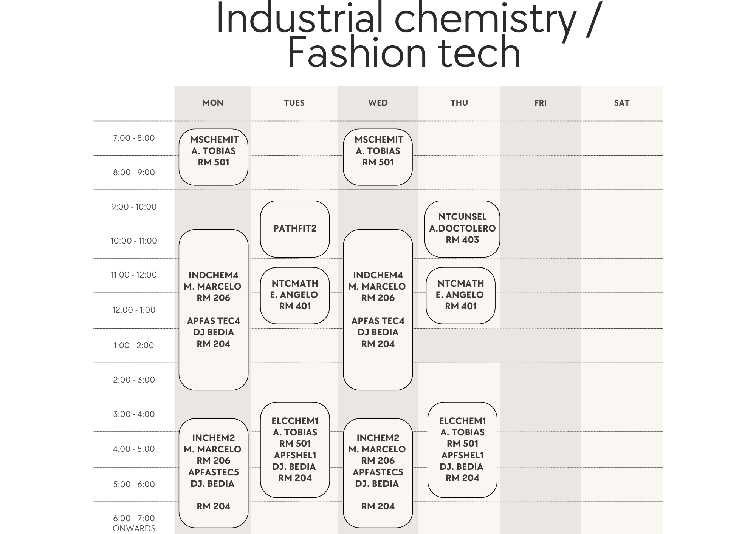Select Wednesday's INDCHEM4 / APFAS TEC4 block
Viewport: 756px width, 534px height.
point(378,309)
